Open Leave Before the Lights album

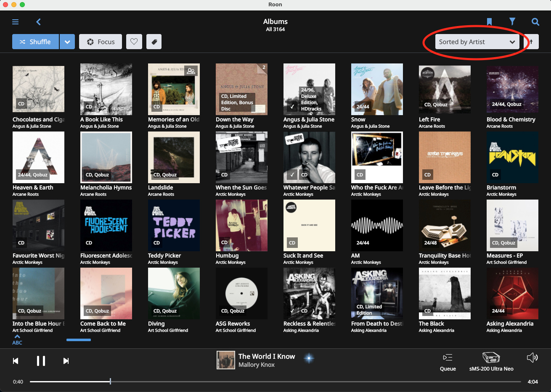pyautogui.click(x=445, y=157)
